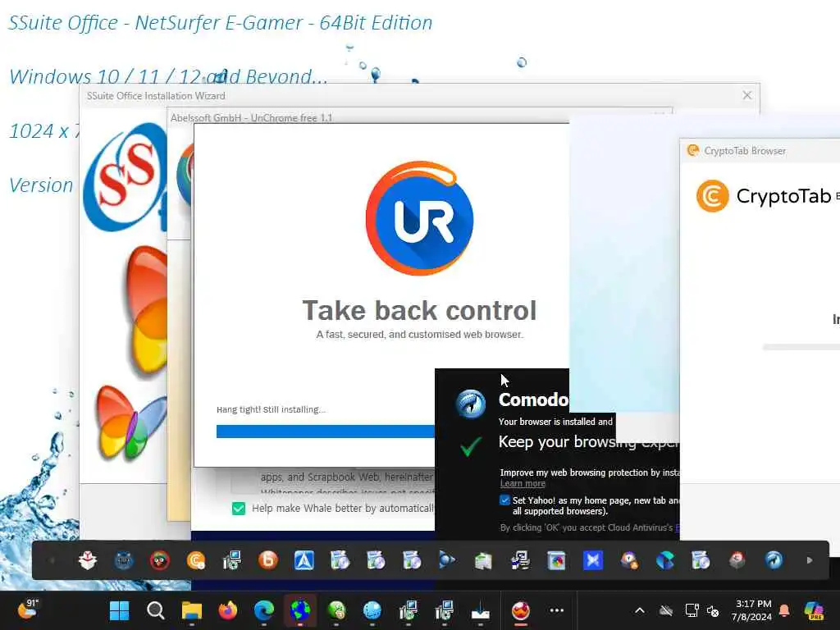Open the taskbar overflow three-dots button
This screenshot has height=630, width=840.
pyautogui.click(x=557, y=610)
